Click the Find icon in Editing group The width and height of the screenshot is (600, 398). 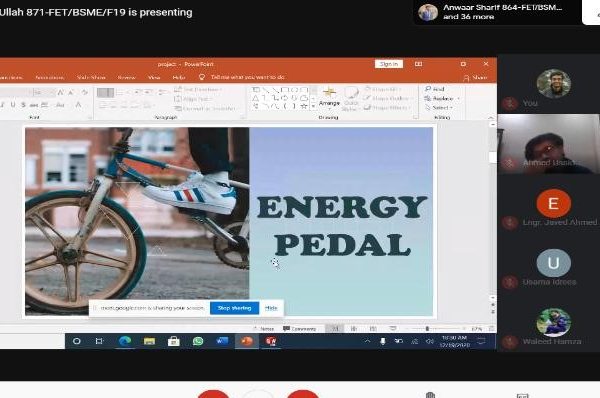pyautogui.click(x=434, y=89)
